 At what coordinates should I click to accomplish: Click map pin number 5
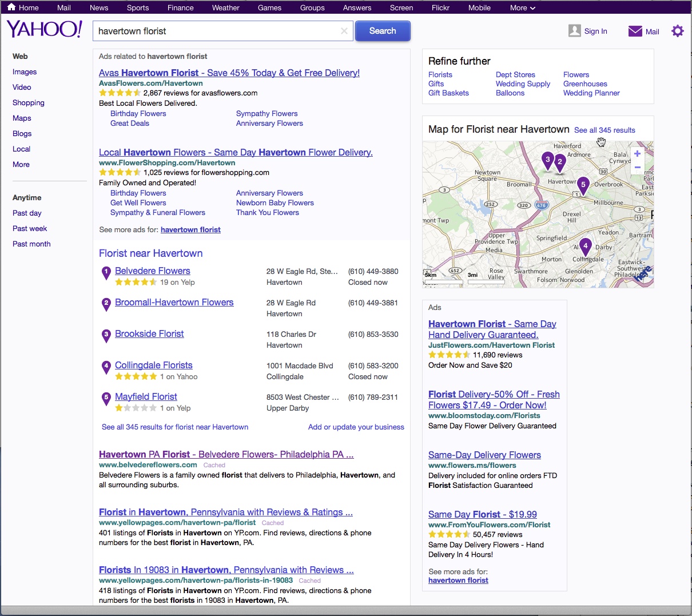coord(583,186)
